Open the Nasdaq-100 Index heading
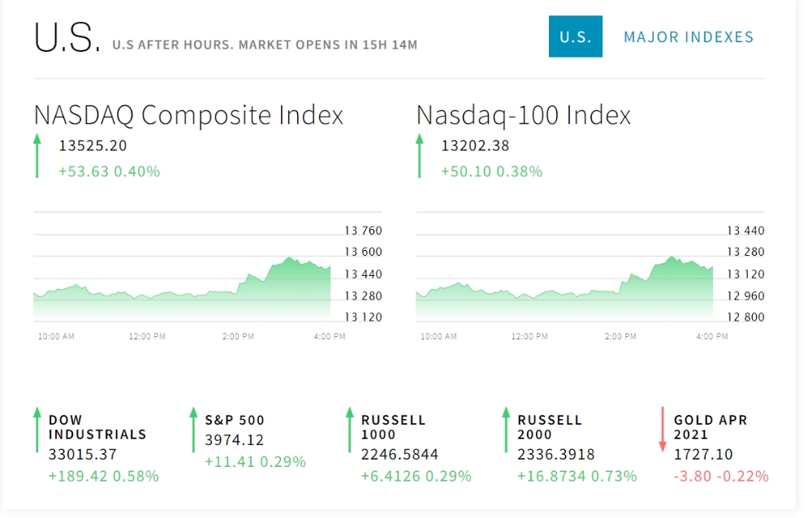The width and height of the screenshot is (812, 518). pyautogui.click(x=523, y=115)
